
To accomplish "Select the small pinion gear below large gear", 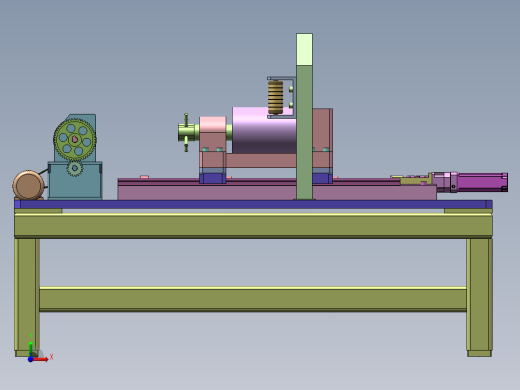I will click(x=75, y=169).
